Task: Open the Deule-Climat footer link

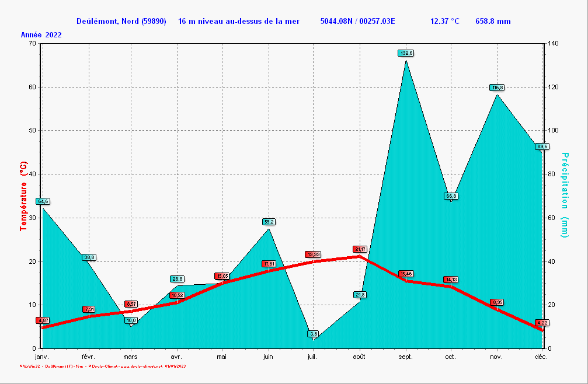Action: (x=126, y=366)
